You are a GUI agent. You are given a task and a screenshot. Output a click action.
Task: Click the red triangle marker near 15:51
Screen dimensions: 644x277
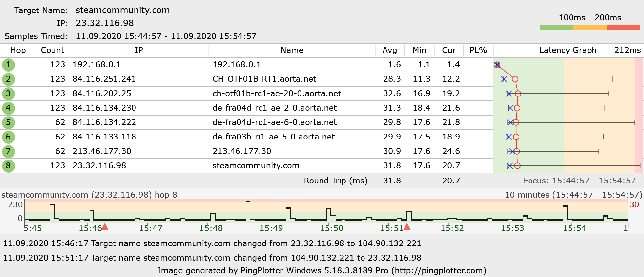407,227
